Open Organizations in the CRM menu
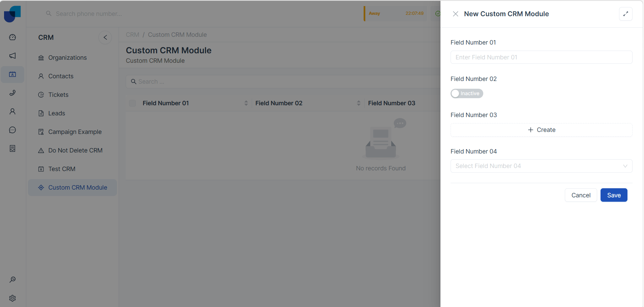 click(67, 58)
